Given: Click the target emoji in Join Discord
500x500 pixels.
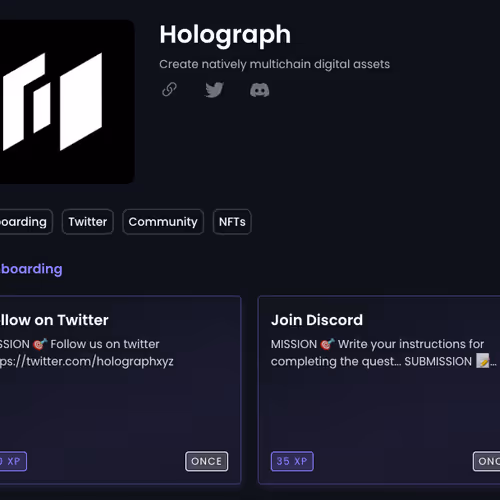Looking at the screenshot, I should click(x=327, y=344).
